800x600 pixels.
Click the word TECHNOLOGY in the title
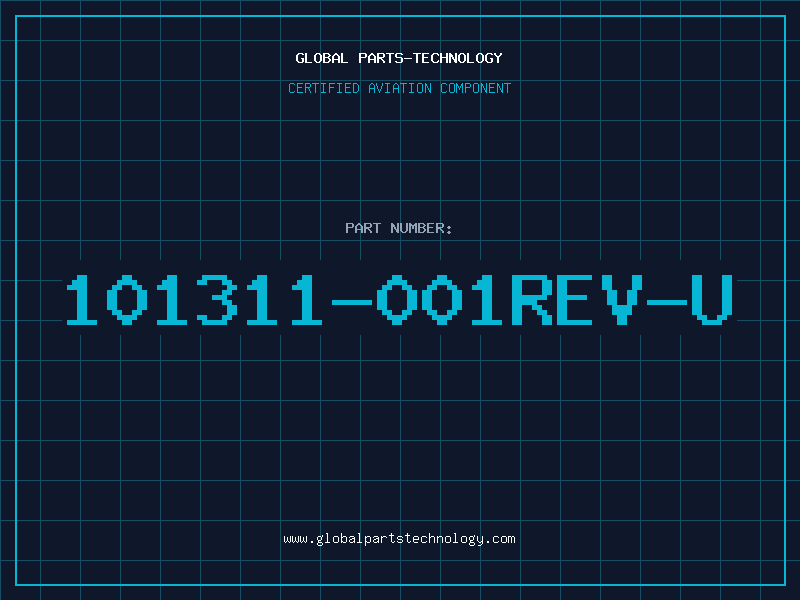(x=458, y=58)
